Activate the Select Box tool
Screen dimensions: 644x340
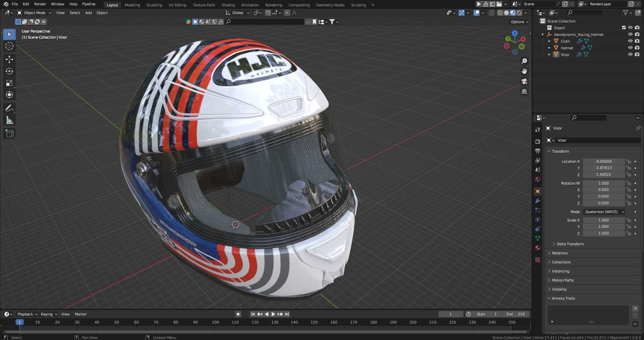point(9,34)
